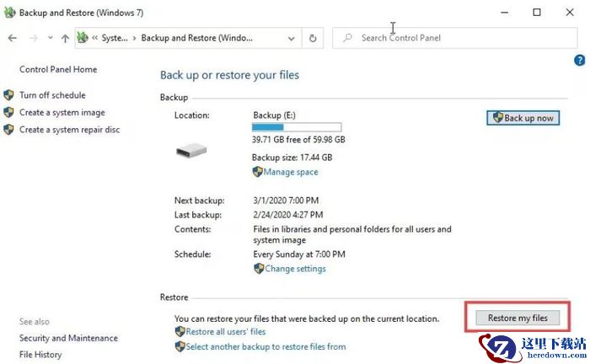This screenshot has height=364, width=590.
Task: Click the next backup date 3/1/2020 7:00 PM
Action: tap(286, 201)
